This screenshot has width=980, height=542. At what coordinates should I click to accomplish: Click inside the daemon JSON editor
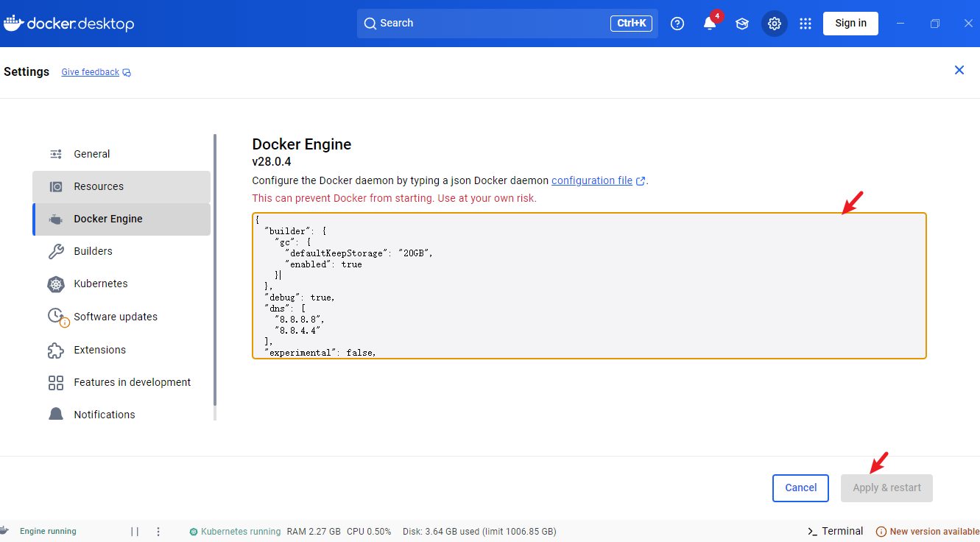coord(589,286)
